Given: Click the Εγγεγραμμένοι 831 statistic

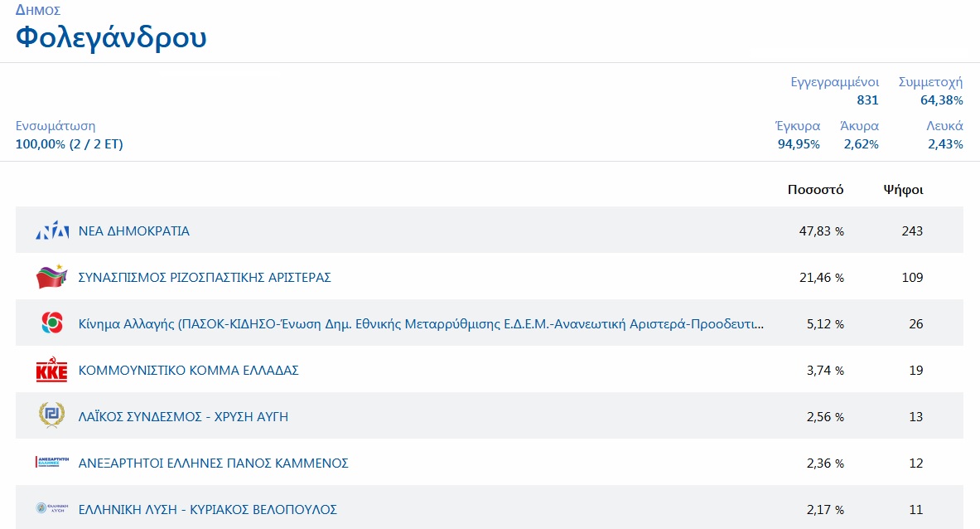Looking at the screenshot, I should (x=834, y=91).
